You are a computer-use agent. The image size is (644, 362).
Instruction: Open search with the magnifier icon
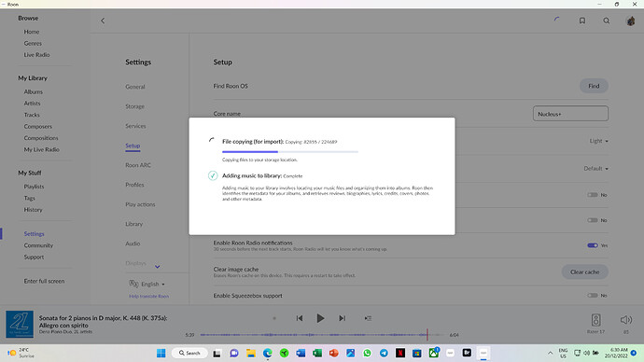(x=607, y=21)
